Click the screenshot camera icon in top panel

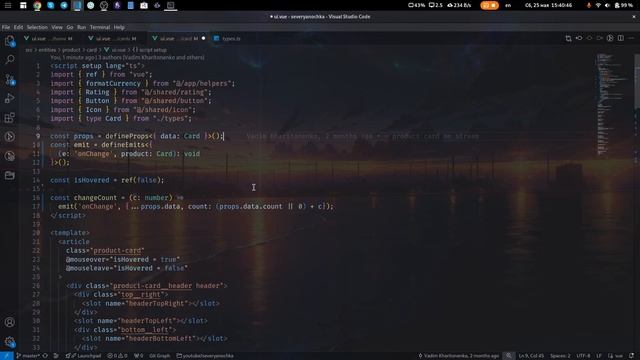coord(144,5)
